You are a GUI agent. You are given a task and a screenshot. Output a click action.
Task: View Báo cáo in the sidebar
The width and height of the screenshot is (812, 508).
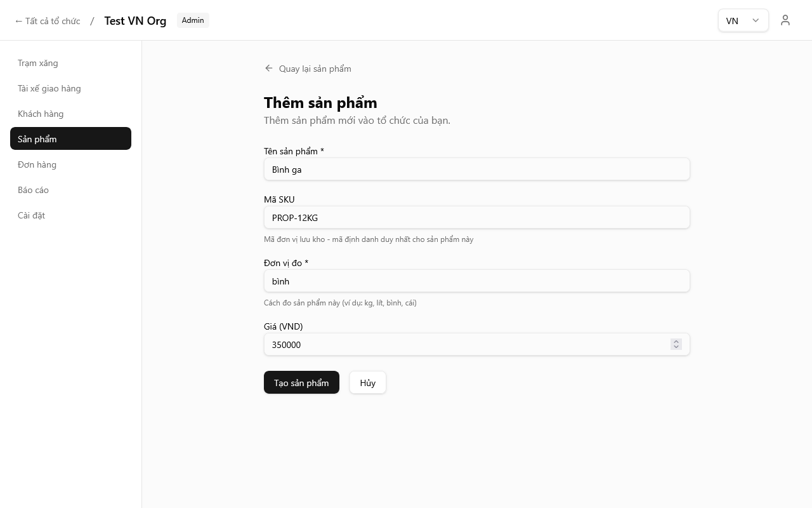[x=33, y=190]
